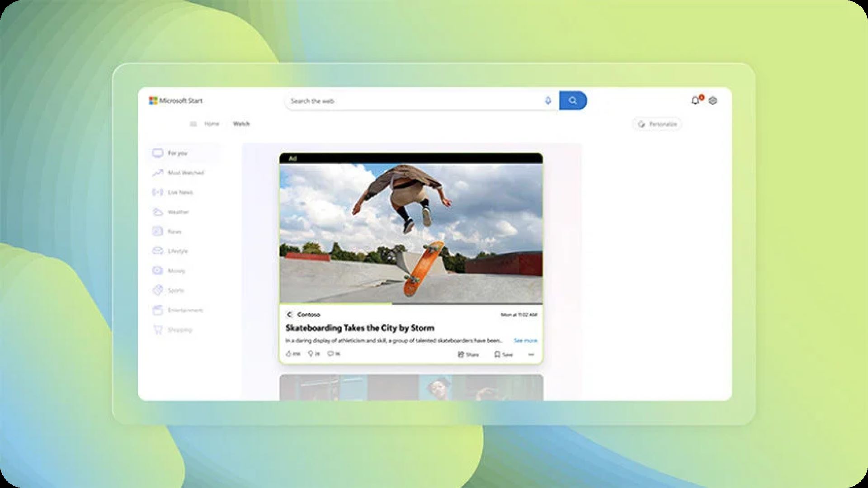Select the Watch tab

[241, 124]
